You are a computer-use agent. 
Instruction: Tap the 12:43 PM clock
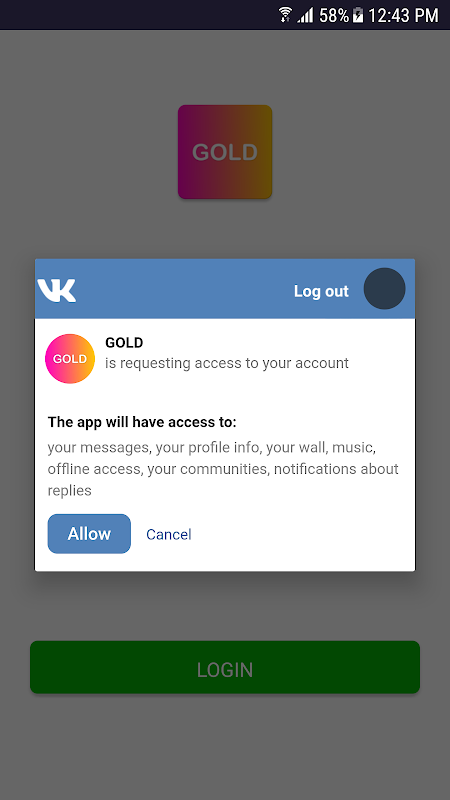(x=403, y=15)
